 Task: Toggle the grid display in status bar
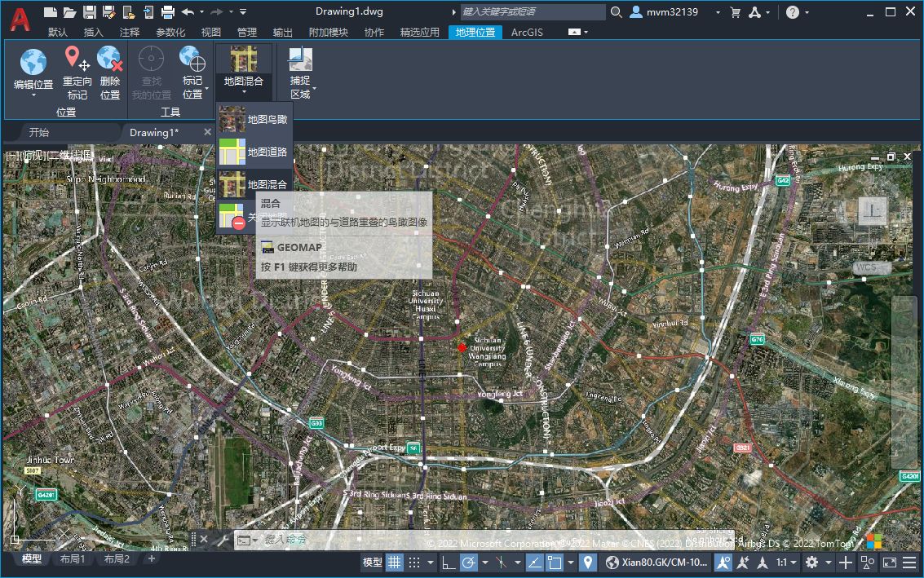tap(394, 563)
